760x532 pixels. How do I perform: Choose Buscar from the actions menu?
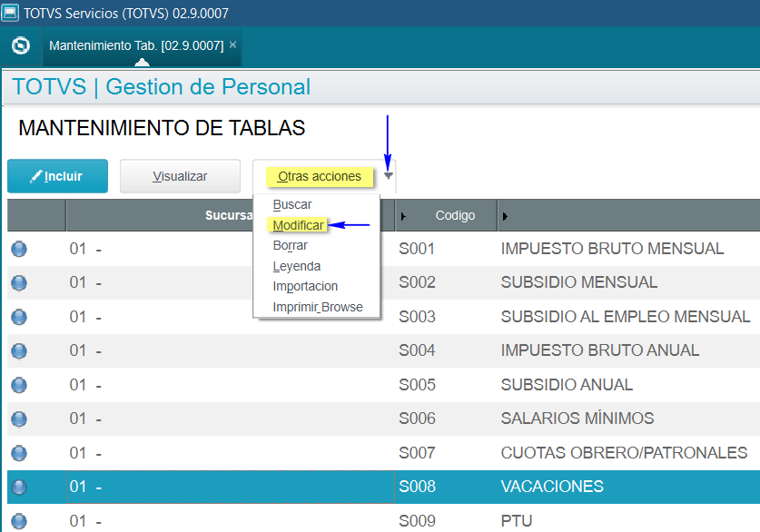click(292, 204)
